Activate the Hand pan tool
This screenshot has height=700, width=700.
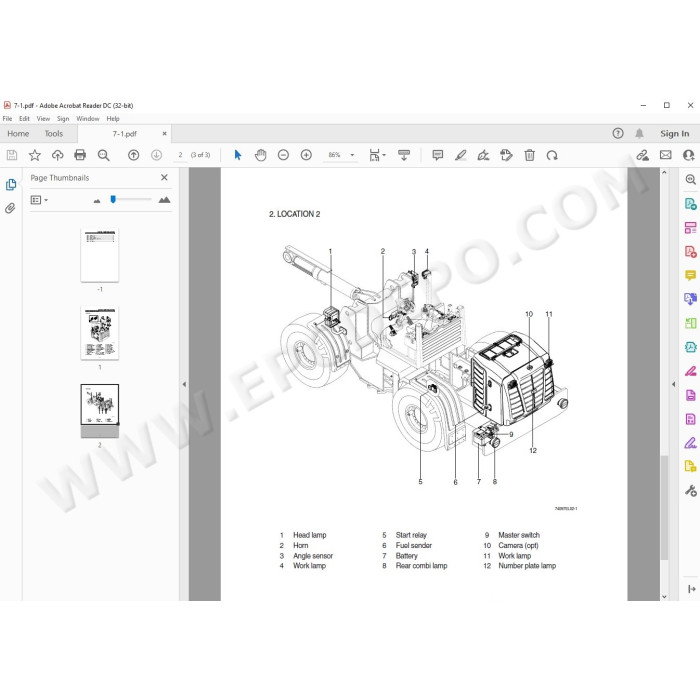tap(261, 155)
